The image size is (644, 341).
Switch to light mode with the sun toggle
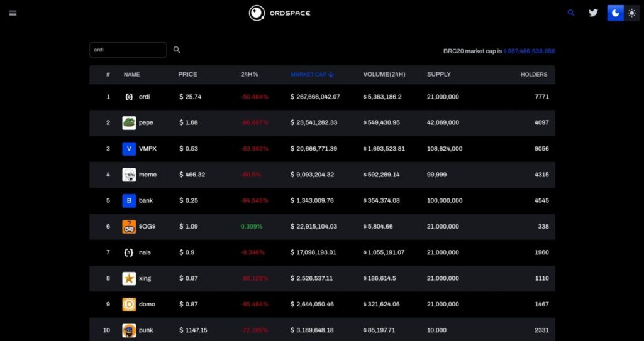pyautogui.click(x=631, y=13)
